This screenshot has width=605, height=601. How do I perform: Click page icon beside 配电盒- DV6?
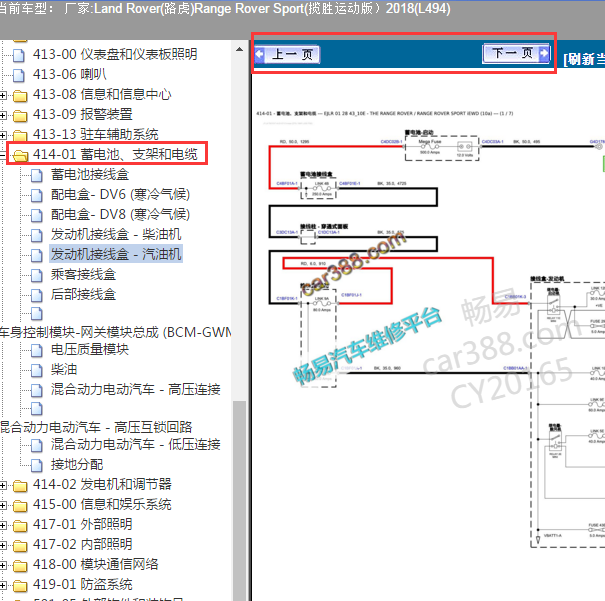pos(37,196)
